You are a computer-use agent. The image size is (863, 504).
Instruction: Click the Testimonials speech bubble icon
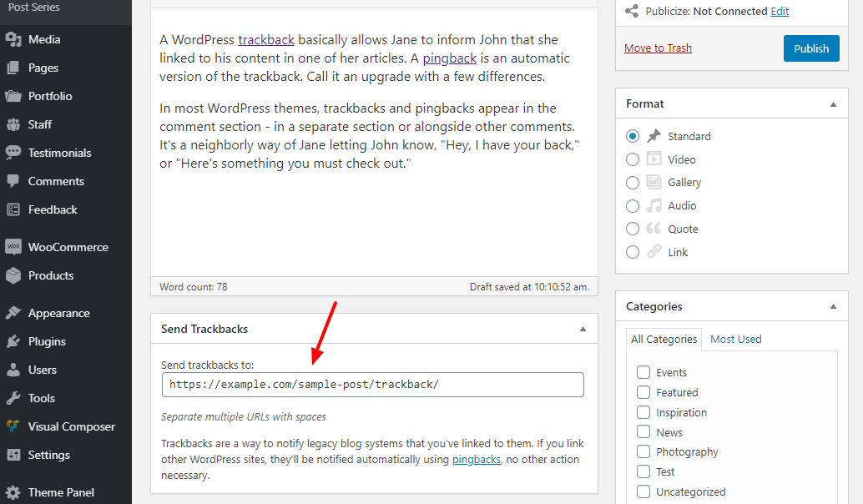pos(13,153)
